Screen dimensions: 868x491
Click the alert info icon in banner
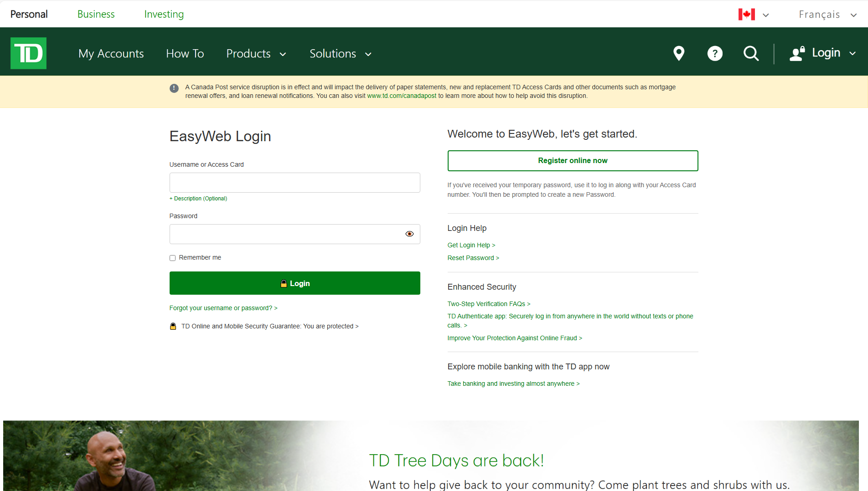(174, 88)
